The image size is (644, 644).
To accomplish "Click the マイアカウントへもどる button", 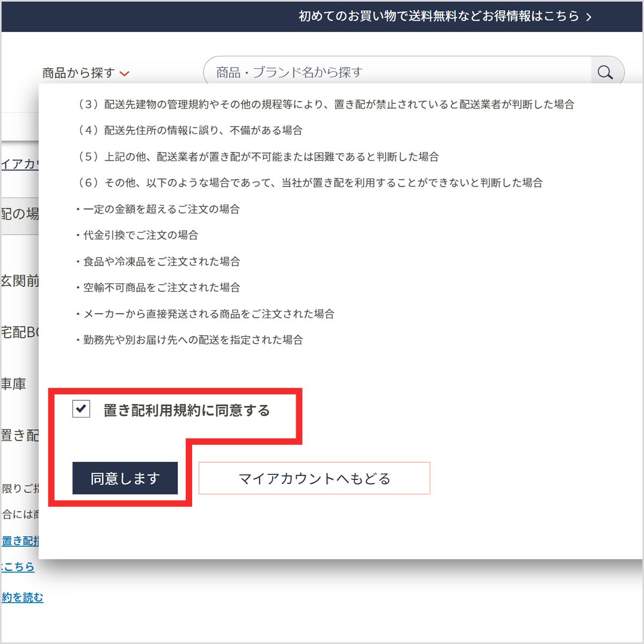I will [314, 478].
